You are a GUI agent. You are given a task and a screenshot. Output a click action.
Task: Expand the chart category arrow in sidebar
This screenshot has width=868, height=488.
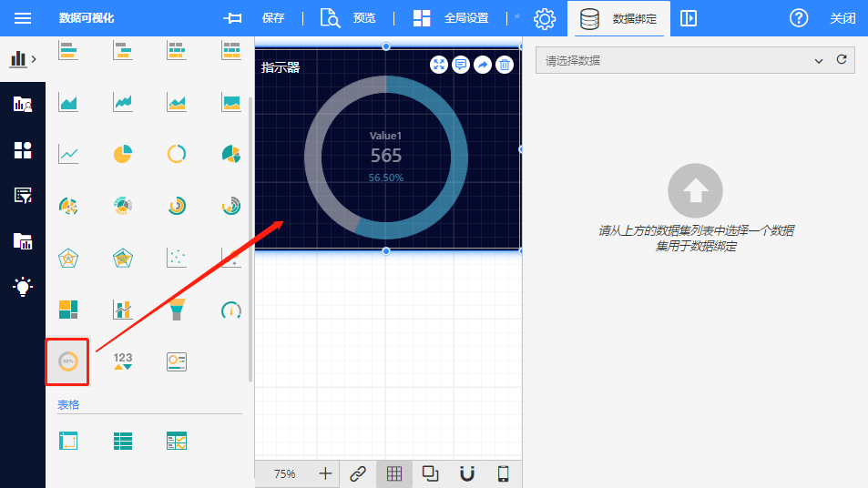coord(34,59)
